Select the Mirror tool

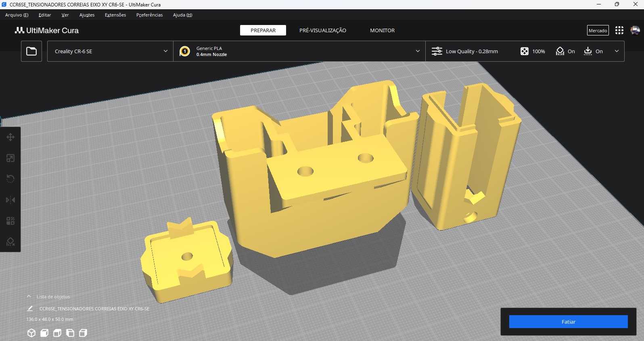pyautogui.click(x=10, y=200)
